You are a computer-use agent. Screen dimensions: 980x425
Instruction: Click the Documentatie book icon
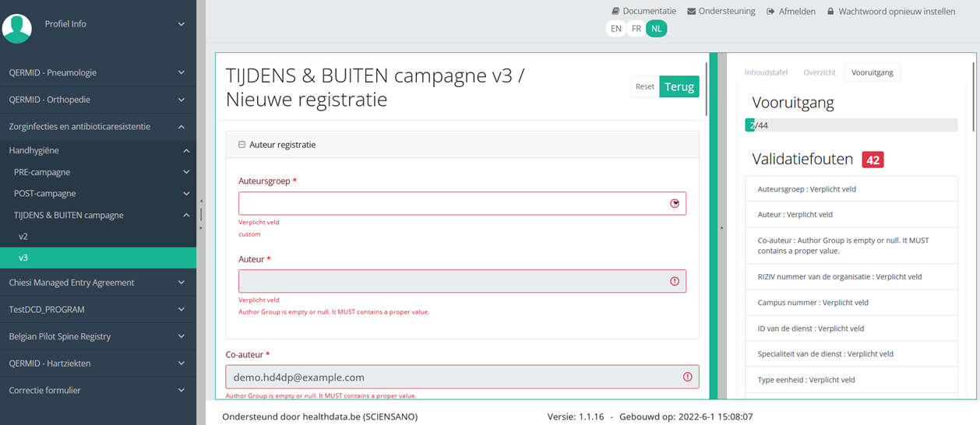[x=615, y=12]
